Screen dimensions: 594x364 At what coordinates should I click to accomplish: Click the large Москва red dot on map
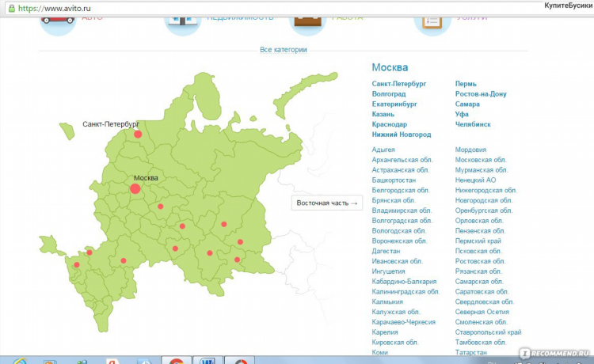[x=135, y=188]
